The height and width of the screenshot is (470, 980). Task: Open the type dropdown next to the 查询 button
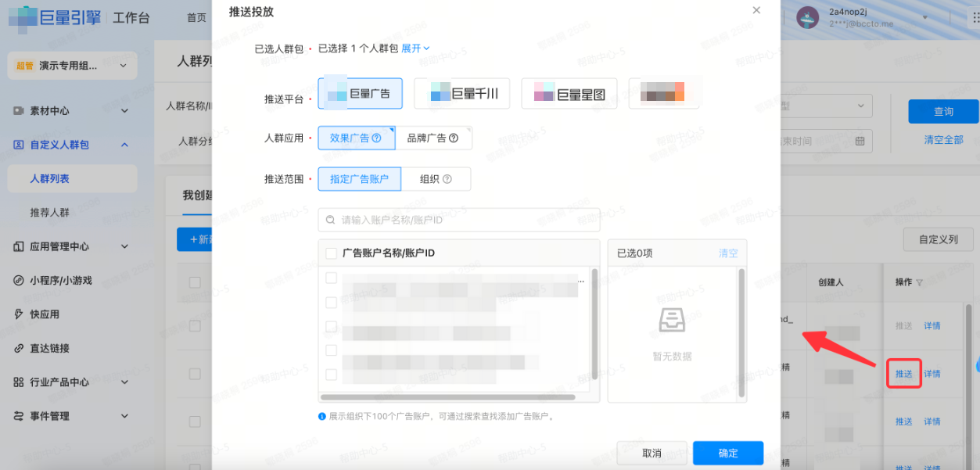click(826, 106)
